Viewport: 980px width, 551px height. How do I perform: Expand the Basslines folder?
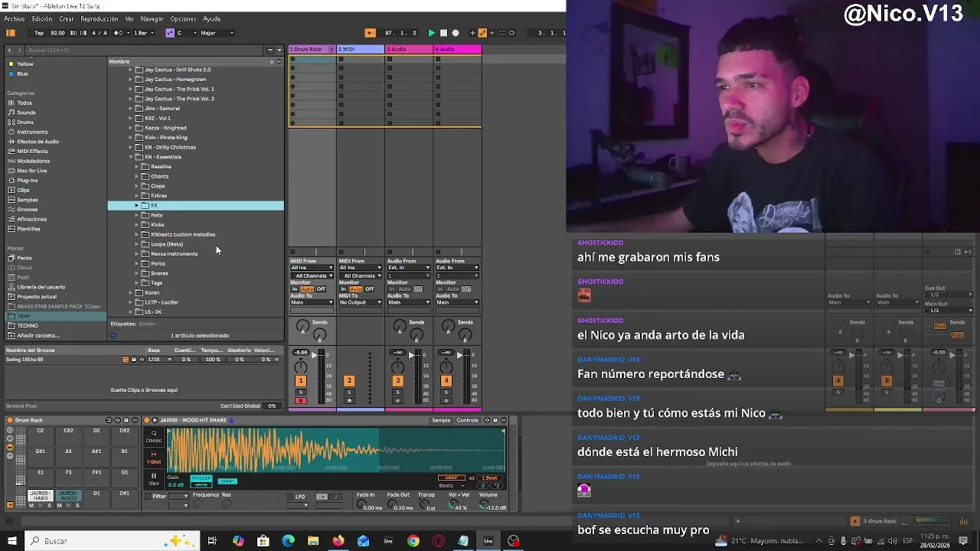[137, 167]
